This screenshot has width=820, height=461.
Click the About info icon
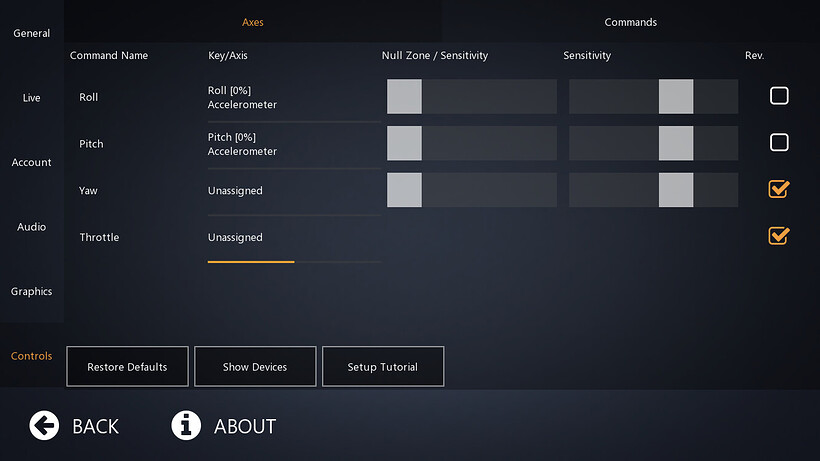(186, 425)
